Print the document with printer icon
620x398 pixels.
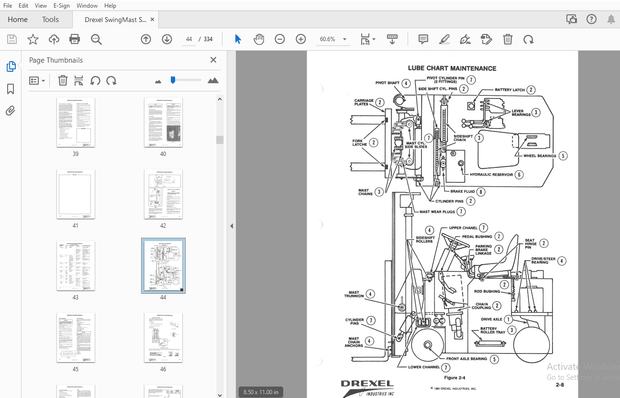pos(75,39)
